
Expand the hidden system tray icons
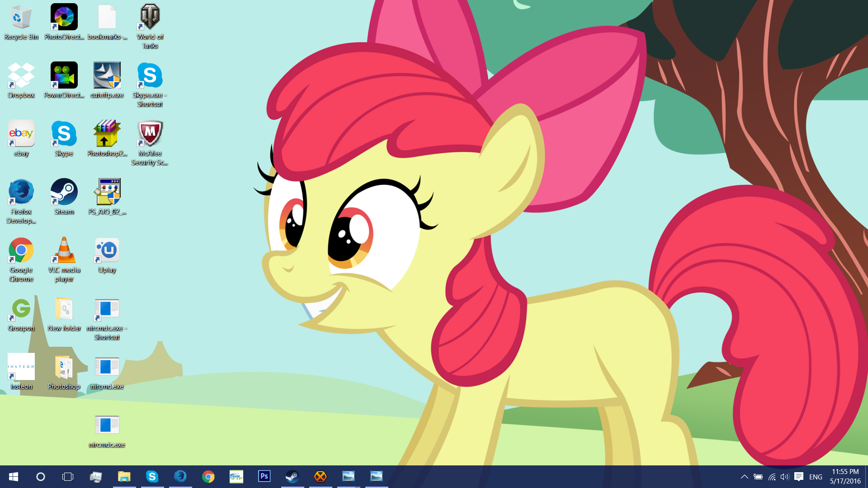click(x=744, y=477)
